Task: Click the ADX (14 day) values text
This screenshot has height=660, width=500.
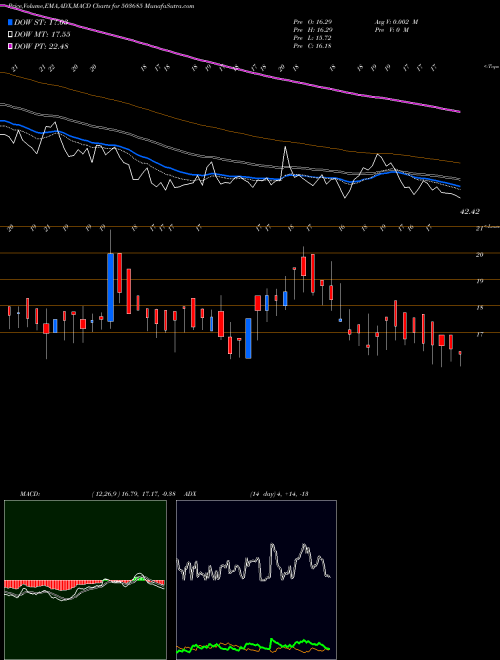Action: tap(279, 494)
